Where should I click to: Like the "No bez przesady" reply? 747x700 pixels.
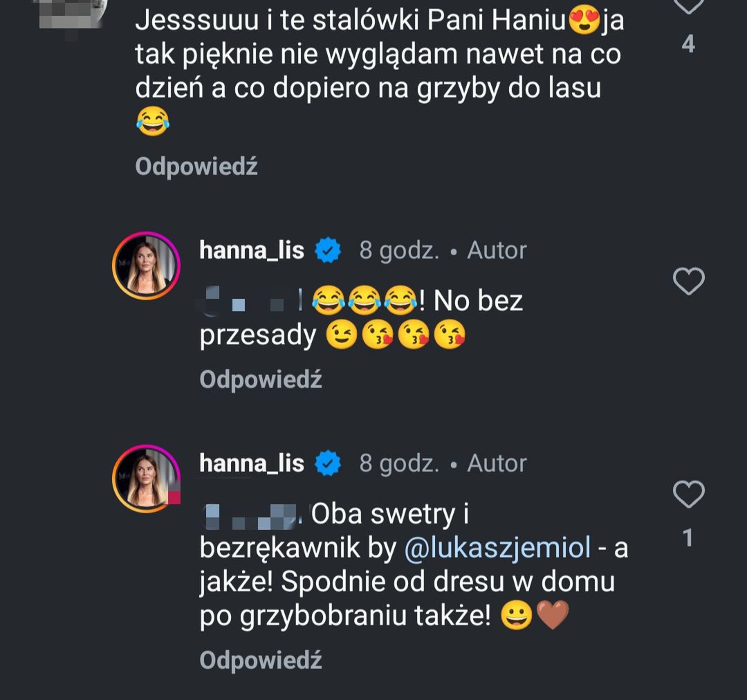pos(688,282)
